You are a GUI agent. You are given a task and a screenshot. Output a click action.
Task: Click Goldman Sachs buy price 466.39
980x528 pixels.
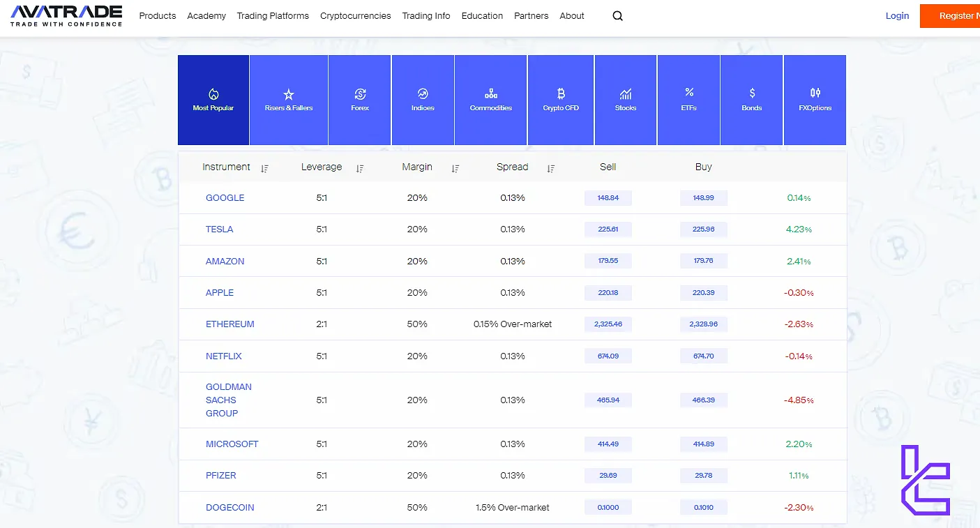tap(704, 400)
